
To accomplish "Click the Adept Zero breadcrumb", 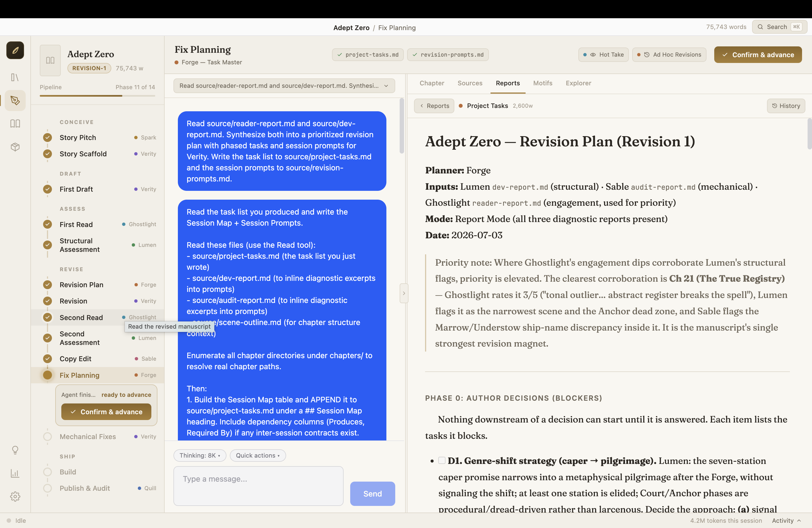I will [x=351, y=28].
